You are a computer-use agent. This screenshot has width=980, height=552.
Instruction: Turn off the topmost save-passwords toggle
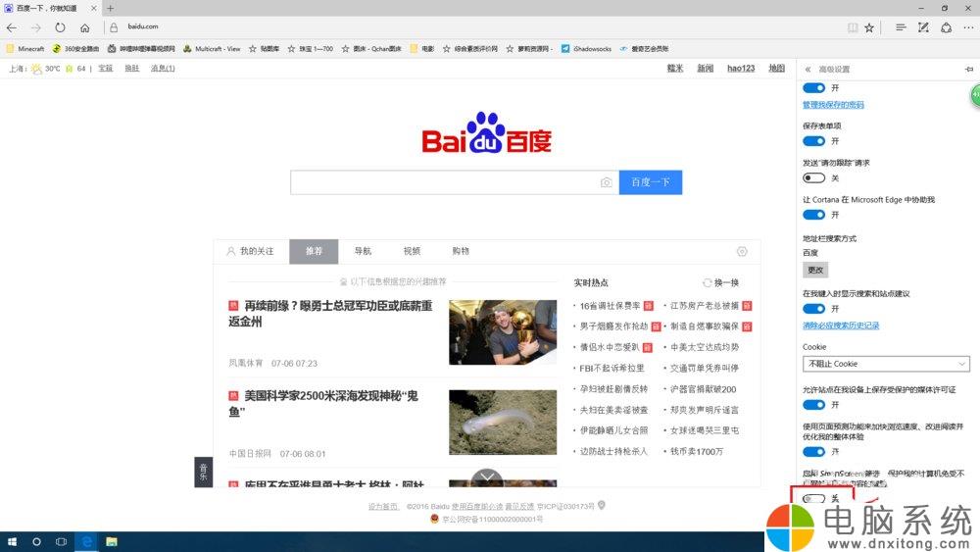(813, 87)
